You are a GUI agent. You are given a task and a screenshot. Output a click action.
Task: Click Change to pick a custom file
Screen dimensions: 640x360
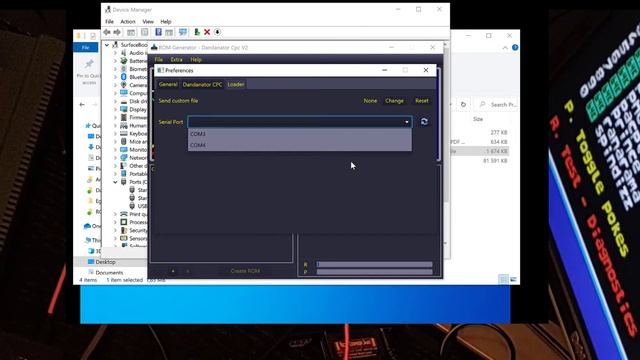click(394, 101)
